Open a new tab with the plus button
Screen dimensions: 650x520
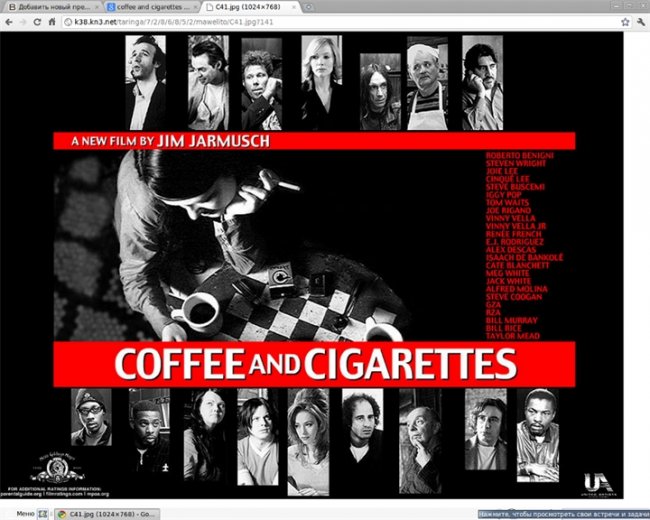pyautogui.click(x=309, y=6)
